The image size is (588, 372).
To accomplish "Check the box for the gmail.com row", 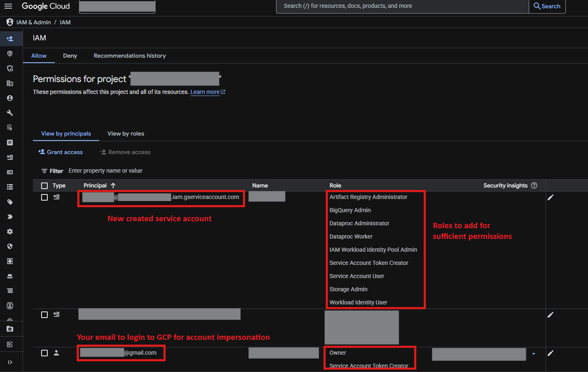I will [x=44, y=353].
